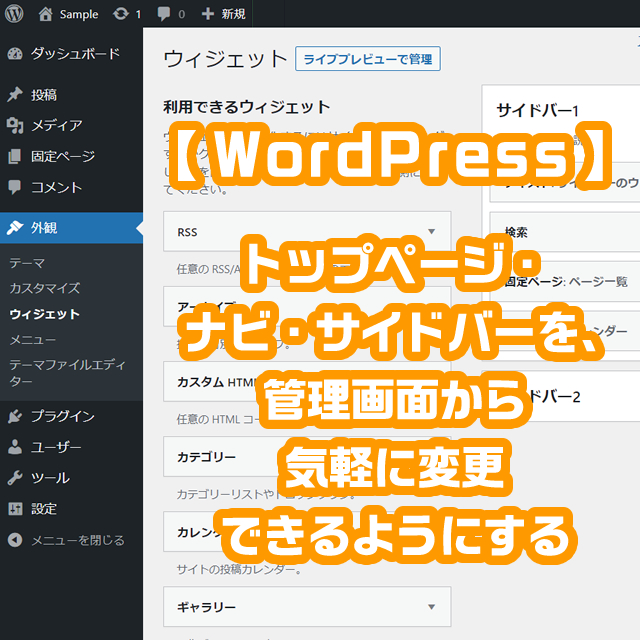640x640 pixels.
Task: Click the ツール wrench icon
Action: click(15, 478)
